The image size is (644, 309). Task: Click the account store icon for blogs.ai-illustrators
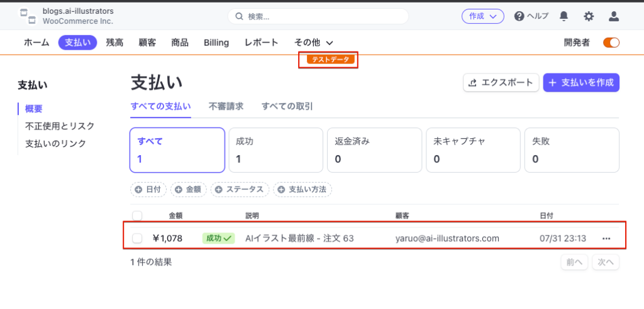click(28, 16)
